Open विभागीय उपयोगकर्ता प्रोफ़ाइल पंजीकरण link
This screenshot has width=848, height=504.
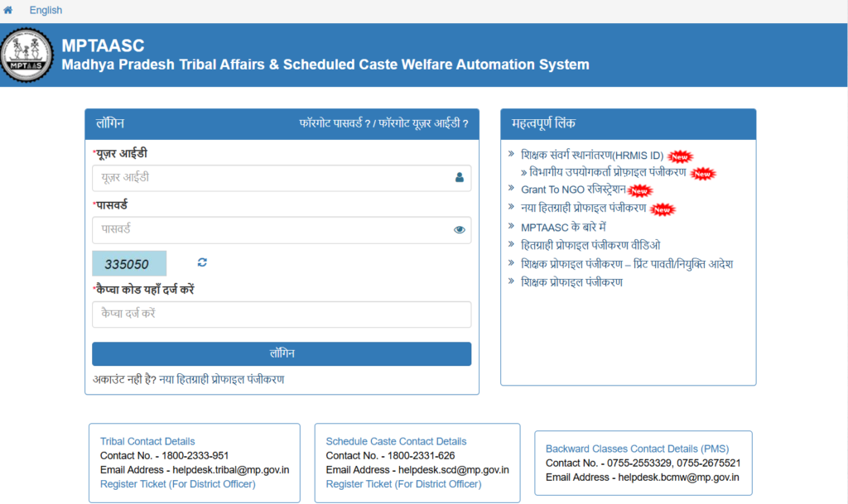[607, 172]
